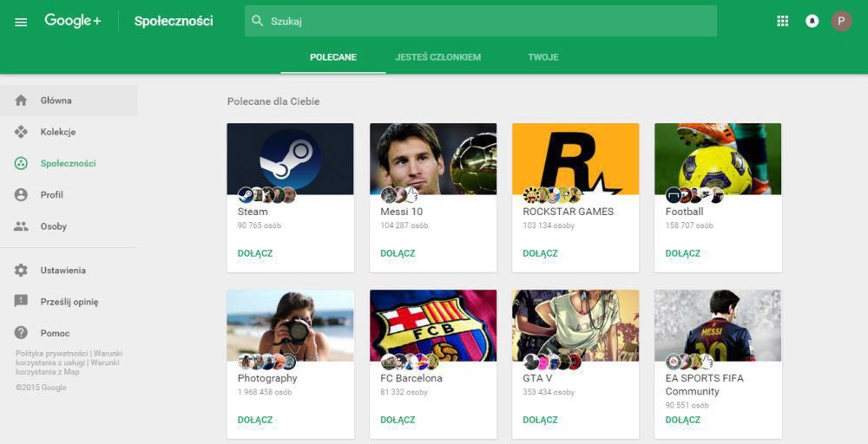Viewport: 868px width, 444px height.
Task: Click the FC Barcelona community title
Action: (411, 378)
